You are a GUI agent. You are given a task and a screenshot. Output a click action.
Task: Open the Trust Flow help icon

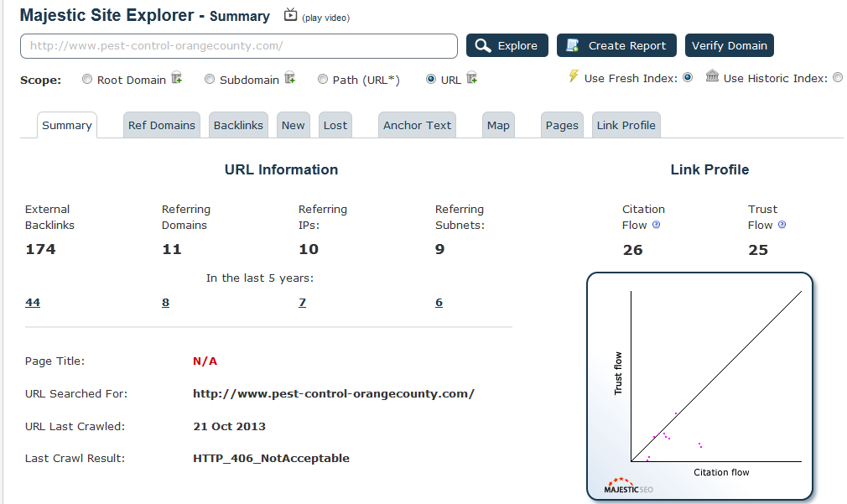(782, 225)
